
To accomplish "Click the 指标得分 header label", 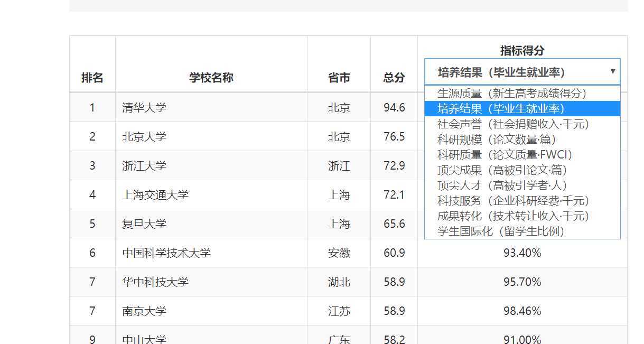I will click(522, 51).
